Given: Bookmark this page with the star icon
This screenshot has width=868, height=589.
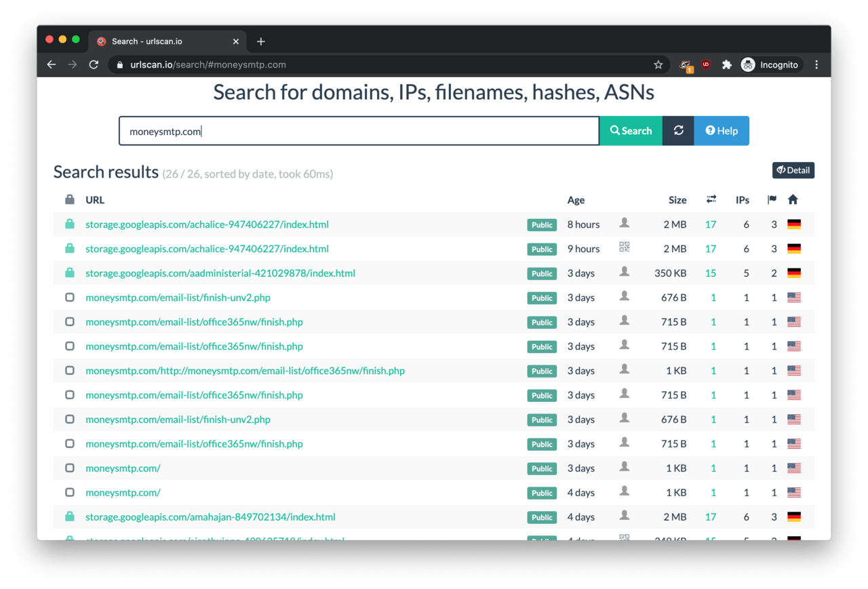Looking at the screenshot, I should (x=658, y=64).
